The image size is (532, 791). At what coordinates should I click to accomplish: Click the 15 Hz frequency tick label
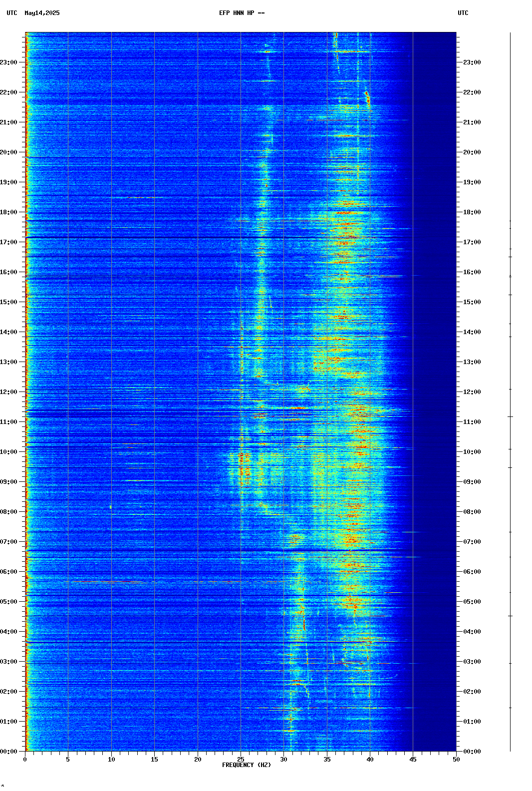coord(154,760)
